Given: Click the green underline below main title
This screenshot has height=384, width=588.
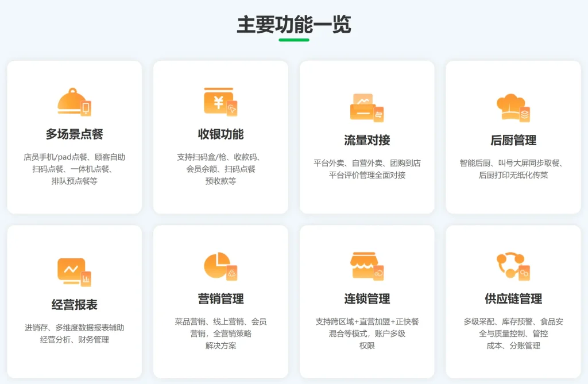Looking at the screenshot, I should (x=293, y=40).
